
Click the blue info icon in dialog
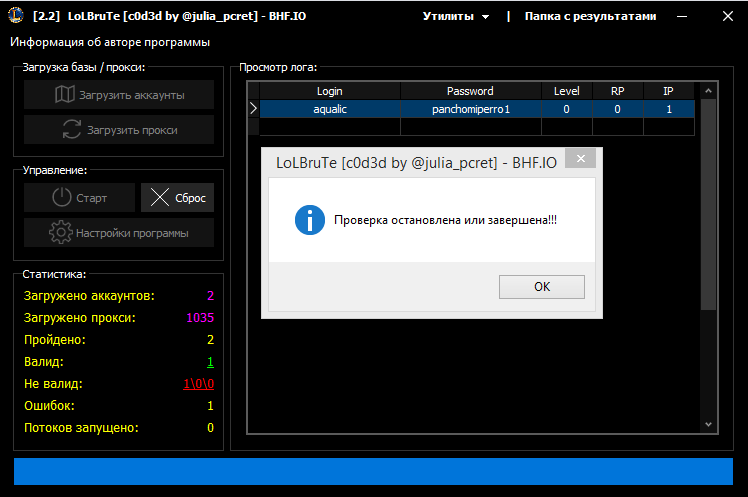pyautogui.click(x=310, y=220)
